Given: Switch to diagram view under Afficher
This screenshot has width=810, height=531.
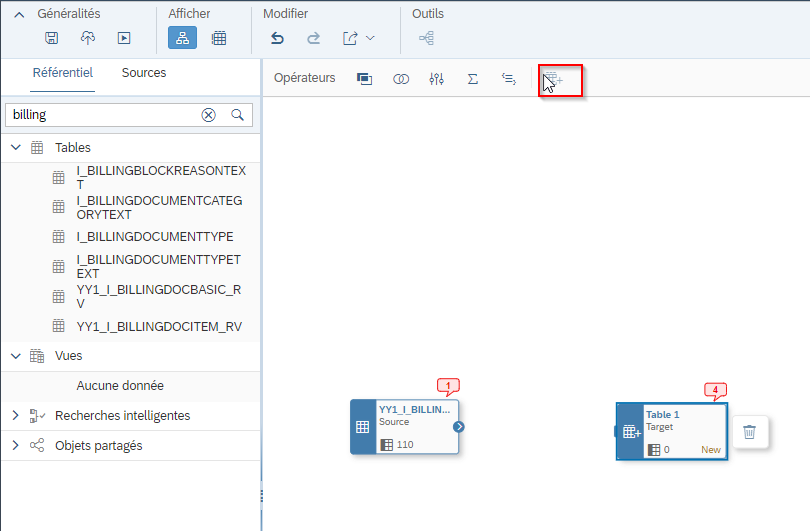Looking at the screenshot, I should click(x=182, y=38).
